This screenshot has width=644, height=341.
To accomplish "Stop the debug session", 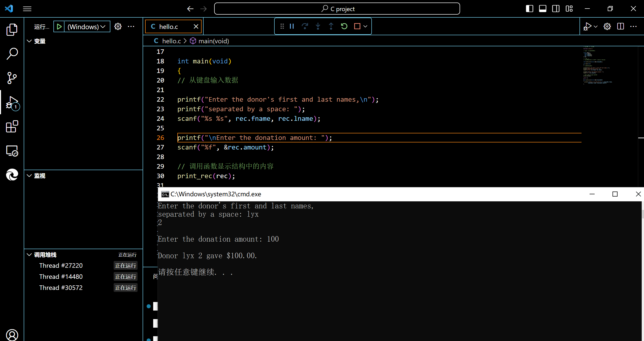I will point(357,26).
